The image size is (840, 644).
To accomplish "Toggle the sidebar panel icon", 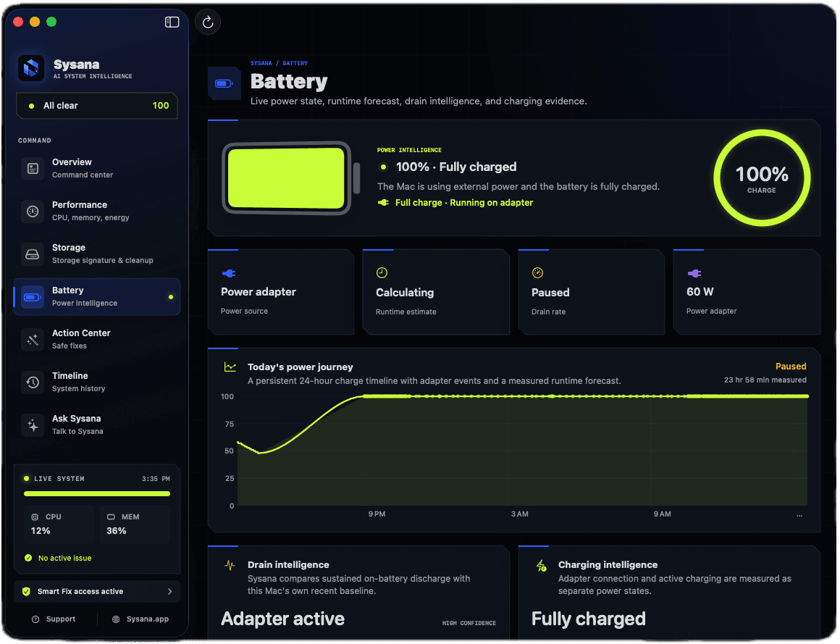I will [172, 22].
